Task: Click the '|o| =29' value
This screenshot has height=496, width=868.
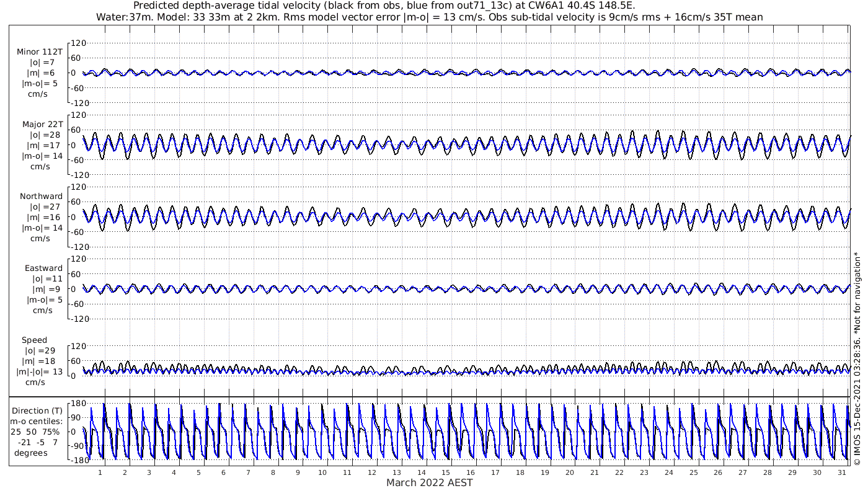Action: point(41,350)
